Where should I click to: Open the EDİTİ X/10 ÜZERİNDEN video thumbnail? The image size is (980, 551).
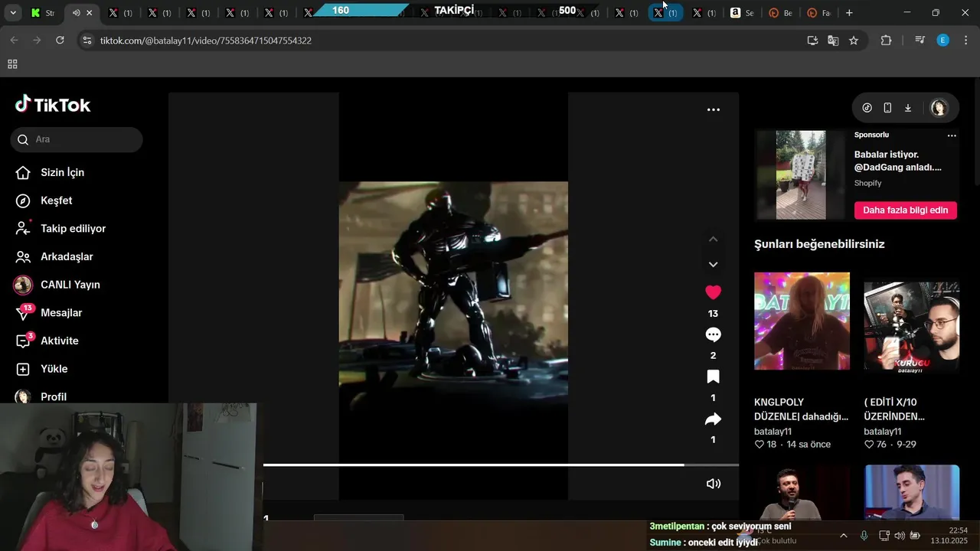click(x=911, y=326)
